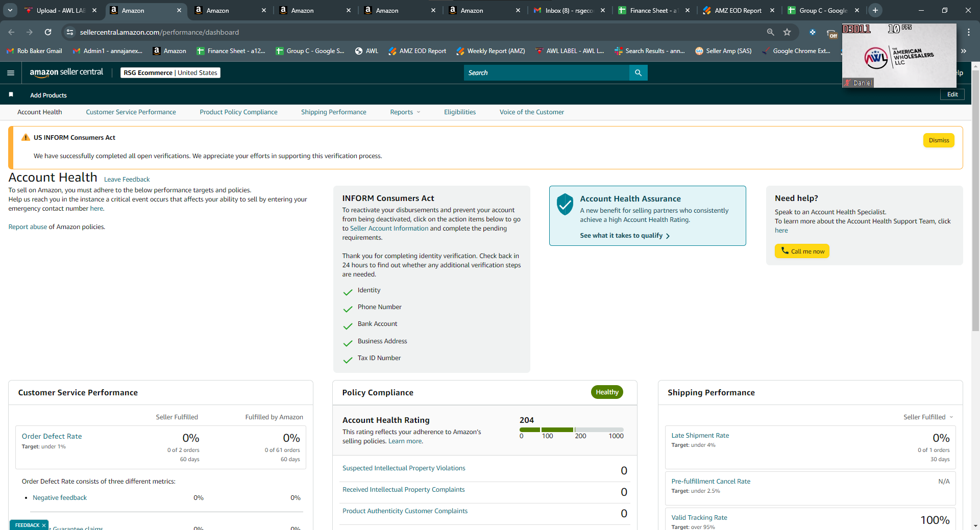Switch to the AMZ EOD Report tab

738,10
